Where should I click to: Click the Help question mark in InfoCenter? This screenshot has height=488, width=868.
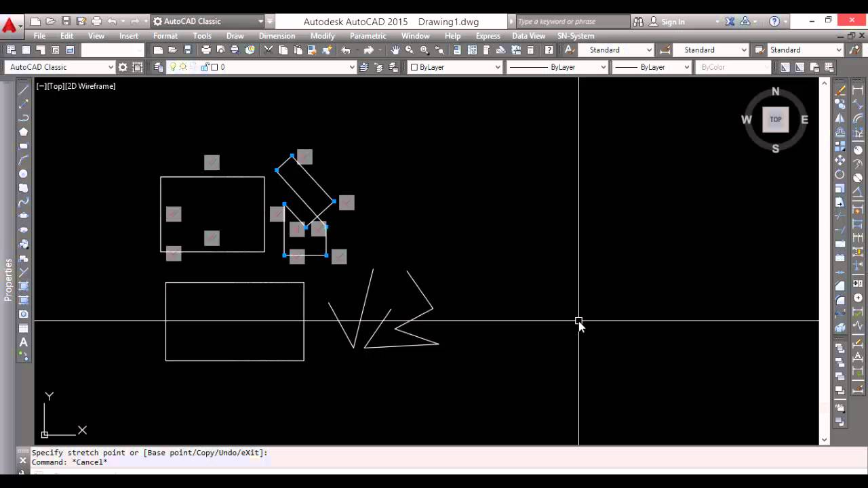[x=774, y=22]
